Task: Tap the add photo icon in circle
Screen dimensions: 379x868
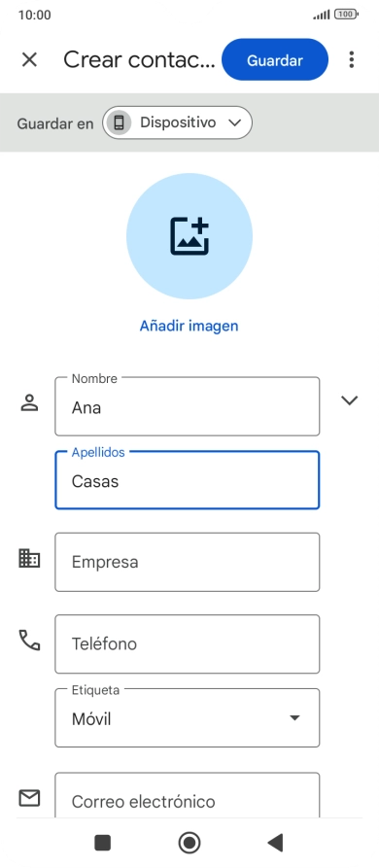Action: point(189,236)
